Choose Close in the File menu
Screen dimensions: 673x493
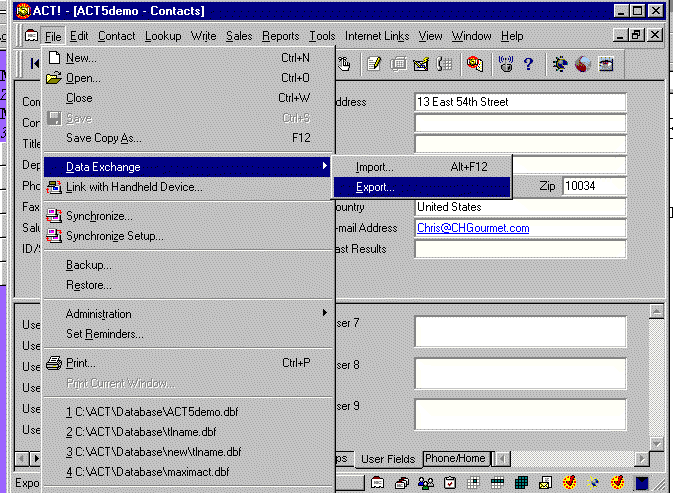pyautogui.click(x=188, y=98)
